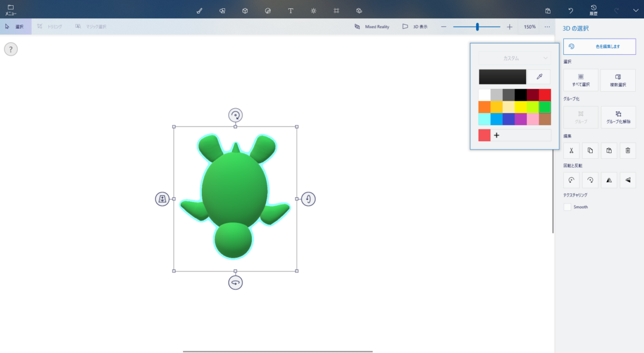Image resolution: width=644 pixels, height=353 pixels.
Task: Pick the eyedropper tool
Action: click(539, 76)
